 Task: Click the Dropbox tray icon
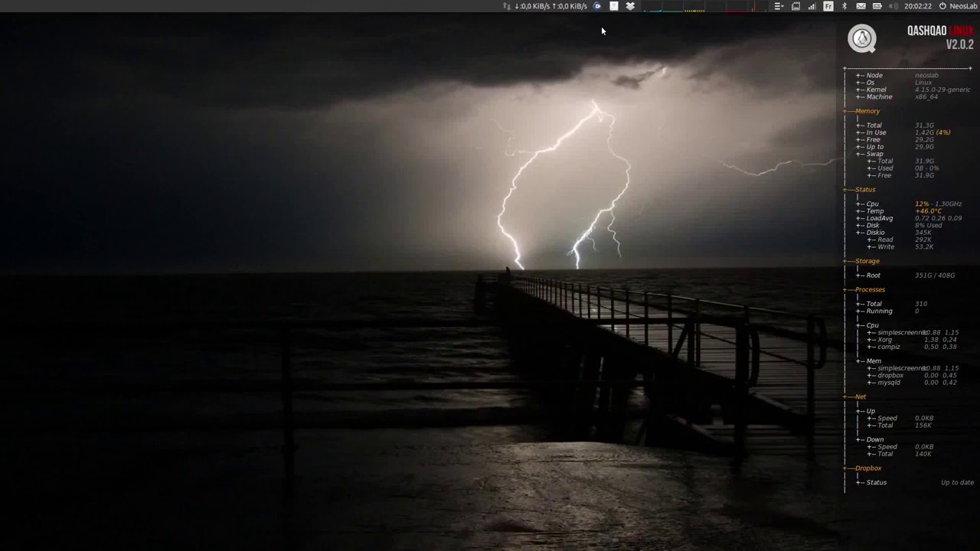coord(630,6)
